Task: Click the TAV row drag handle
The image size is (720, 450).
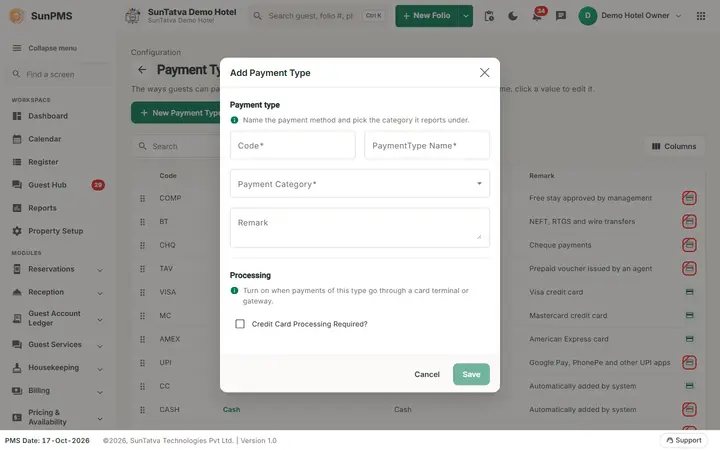Action: point(142,269)
